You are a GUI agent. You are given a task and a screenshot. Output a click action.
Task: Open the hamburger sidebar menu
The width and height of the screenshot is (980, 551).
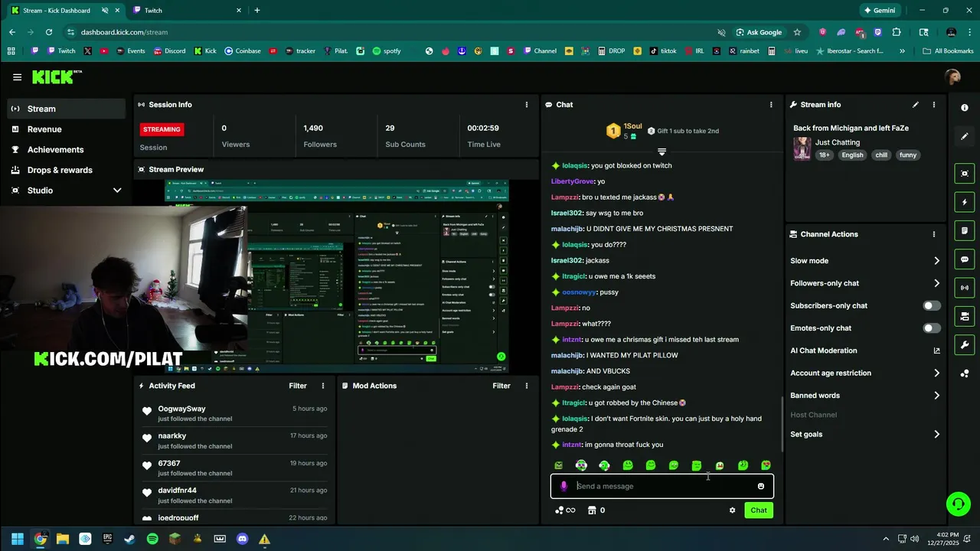(17, 77)
